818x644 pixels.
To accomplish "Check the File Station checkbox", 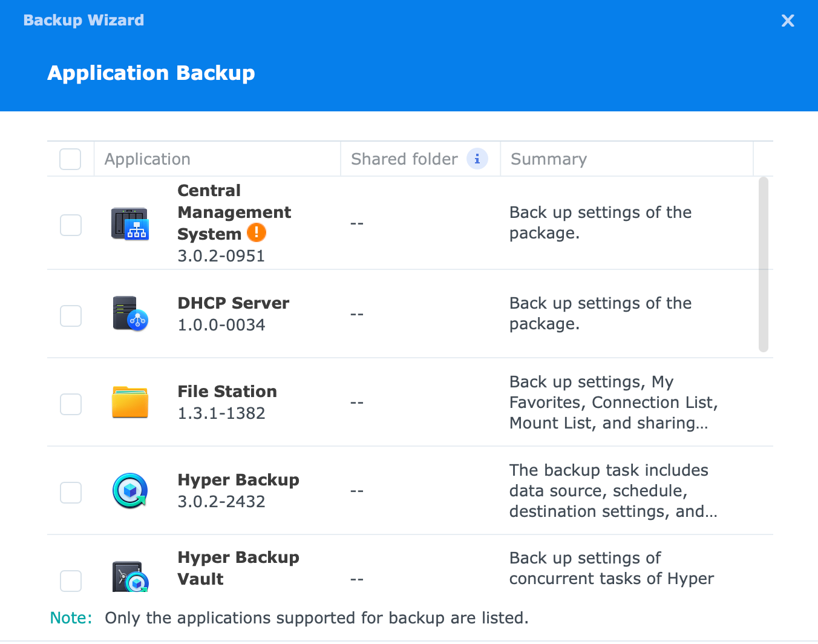I will coord(71,404).
